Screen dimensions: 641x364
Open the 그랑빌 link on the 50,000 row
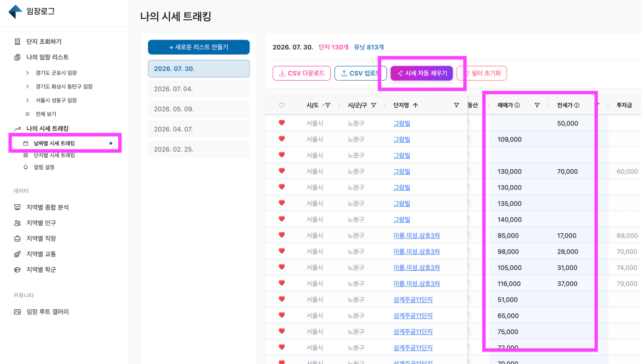(401, 123)
